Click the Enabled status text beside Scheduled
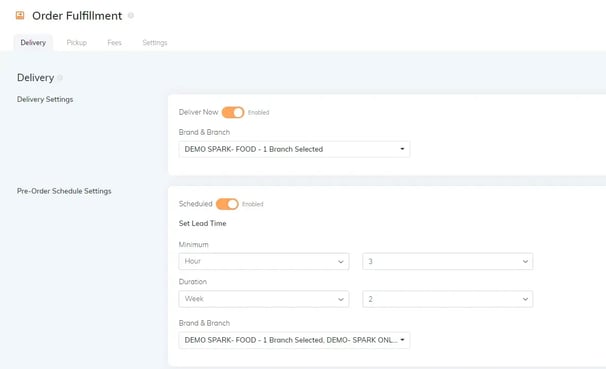The image size is (606, 369). click(253, 204)
